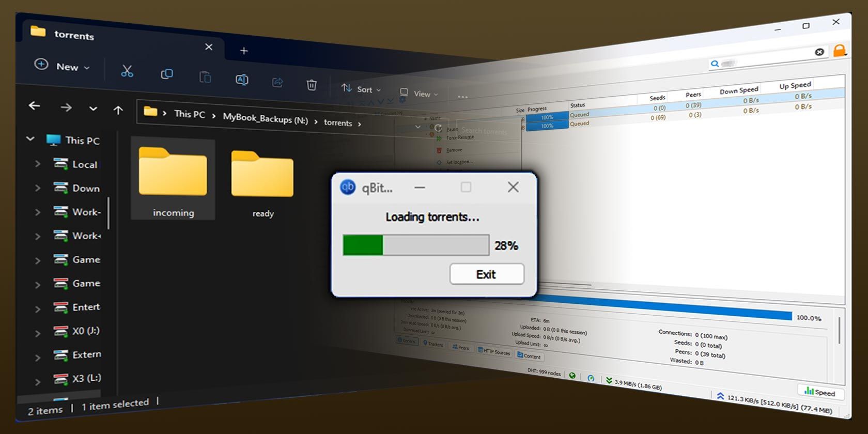Close the qBit loading dialog
868x434 pixels.
tap(513, 187)
